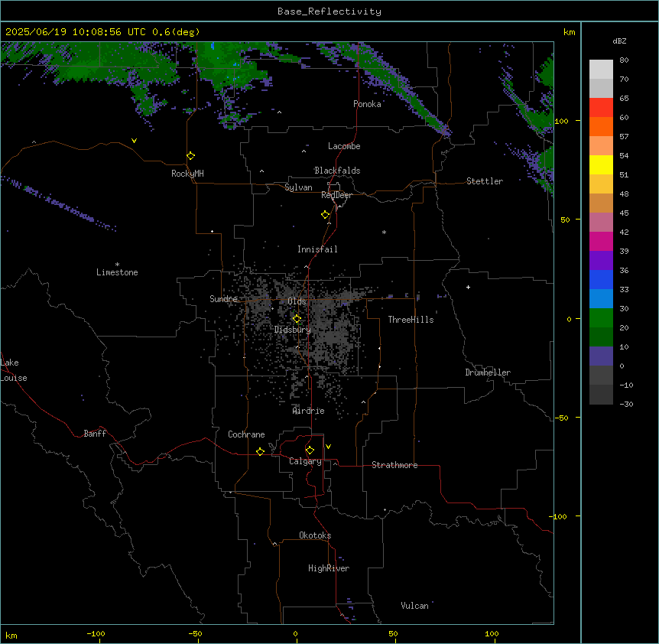
Task: Click the -100 tick label on bottom axis
Action: point(96,633)
